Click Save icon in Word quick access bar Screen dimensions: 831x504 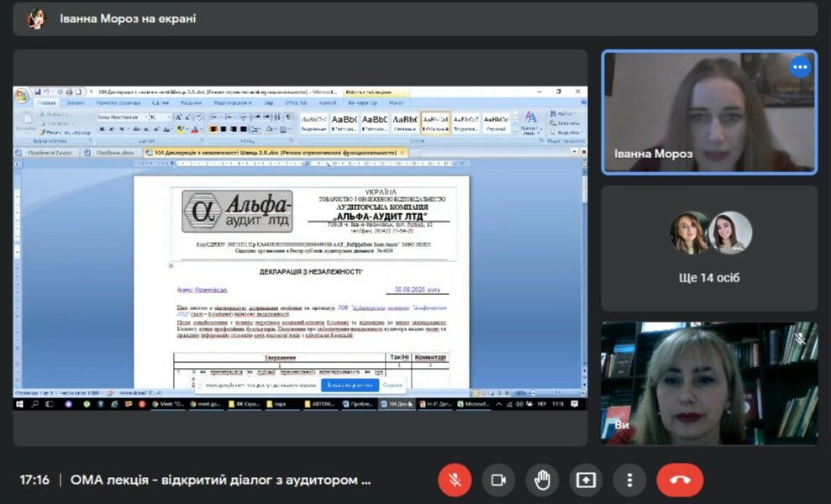tap(37, 92)
